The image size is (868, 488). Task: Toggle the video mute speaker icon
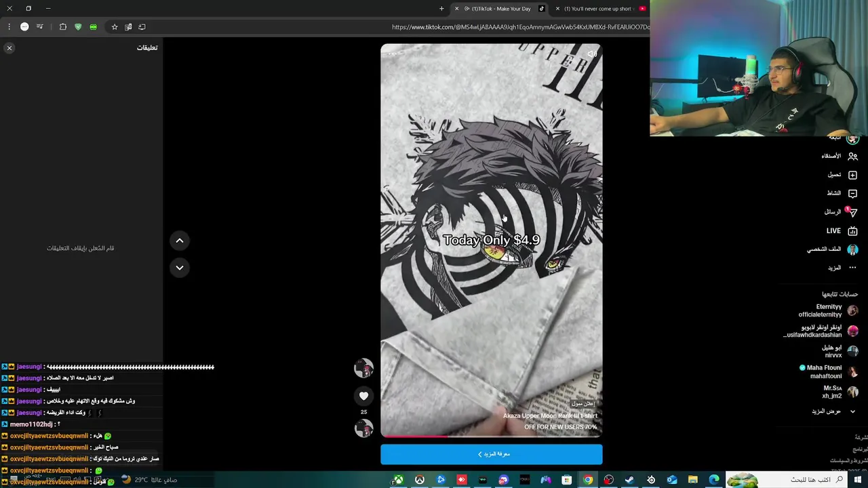[x=592, y=54]
